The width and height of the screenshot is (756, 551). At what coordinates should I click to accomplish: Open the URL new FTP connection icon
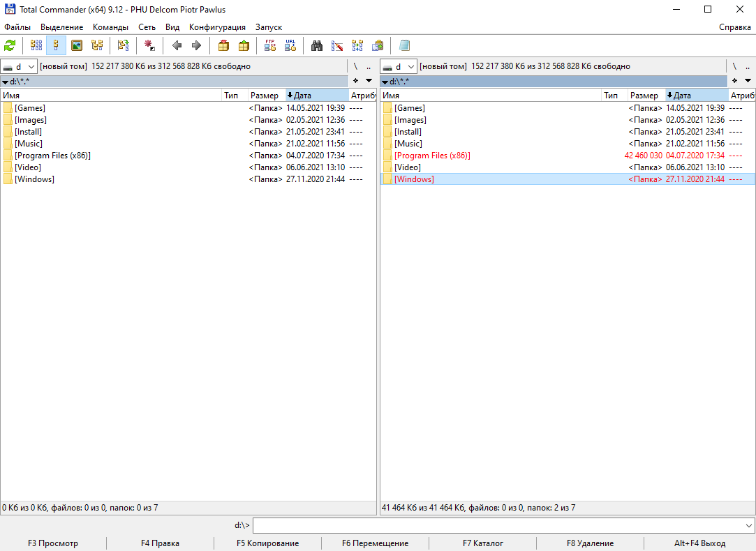click(x=290, y=46)
